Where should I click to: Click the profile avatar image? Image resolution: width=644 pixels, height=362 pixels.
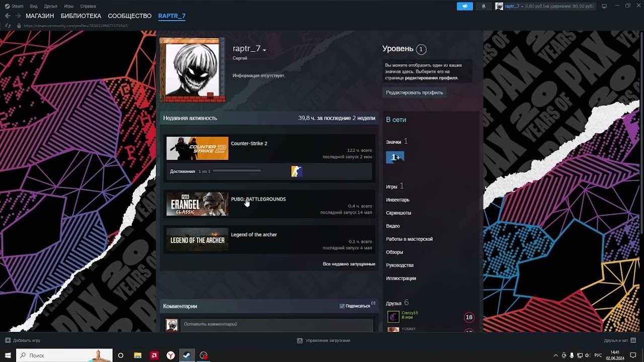[193, 70]
